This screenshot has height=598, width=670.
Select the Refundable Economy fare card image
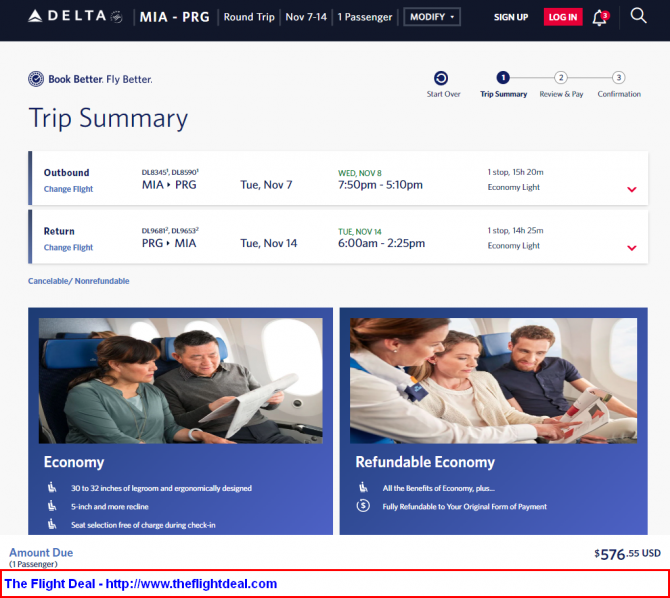point(495,380)
